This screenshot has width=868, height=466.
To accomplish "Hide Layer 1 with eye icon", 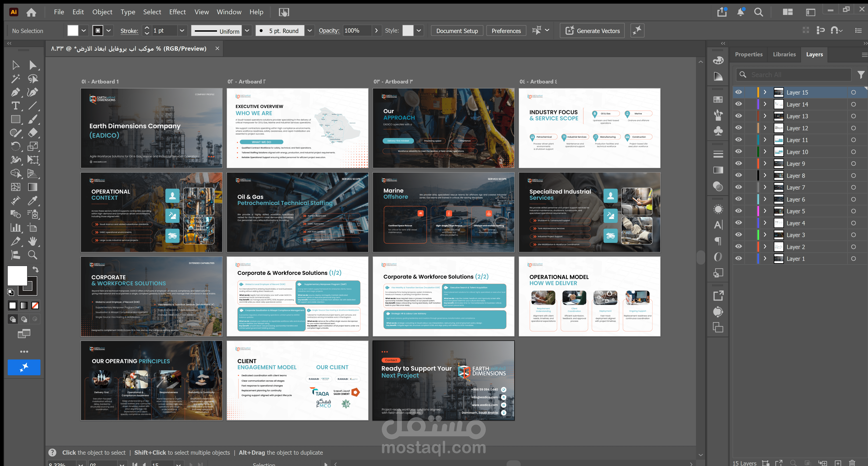I will tap(738, 259).
